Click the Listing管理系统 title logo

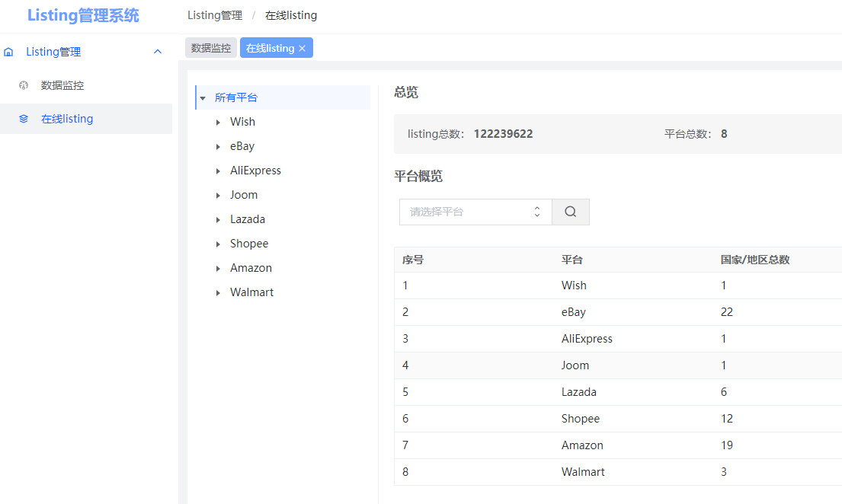coord(83,15)
